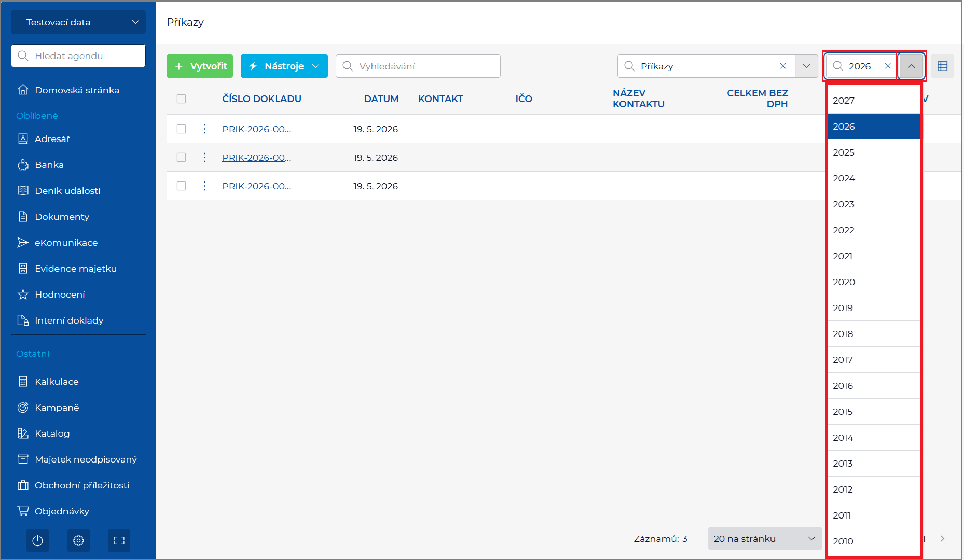The height and width of the screenshot is (560, 964).
Task: Sort by DATUM column header
Action: [381, 99]
